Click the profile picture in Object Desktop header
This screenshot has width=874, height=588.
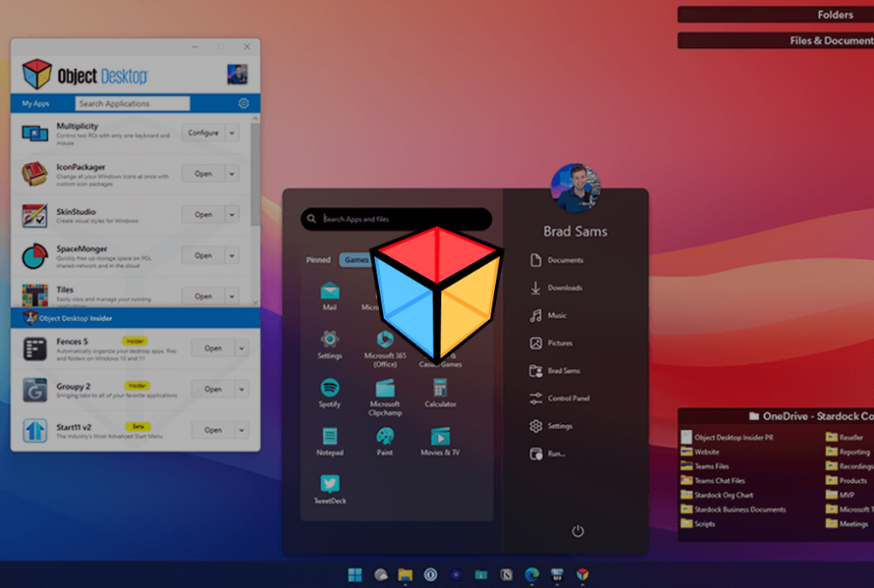pos(237,74)
